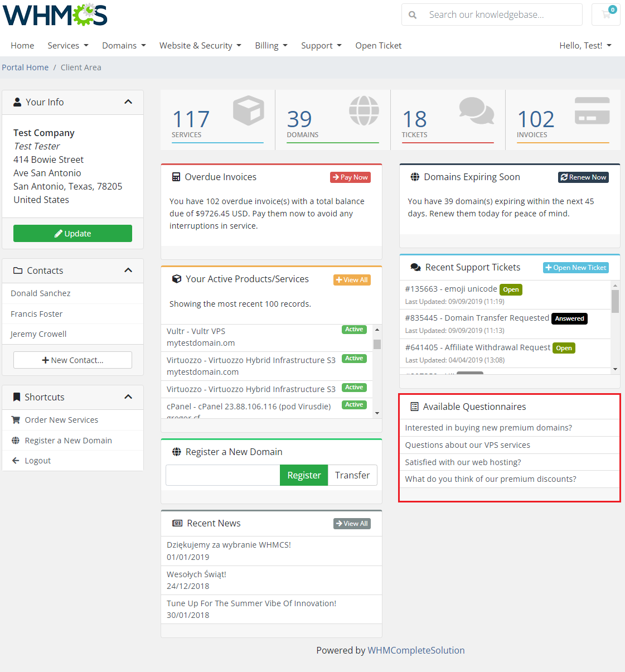Click the Register a New Domain globe icon
This screenshot has width=625, height=672.
point(177,452)
